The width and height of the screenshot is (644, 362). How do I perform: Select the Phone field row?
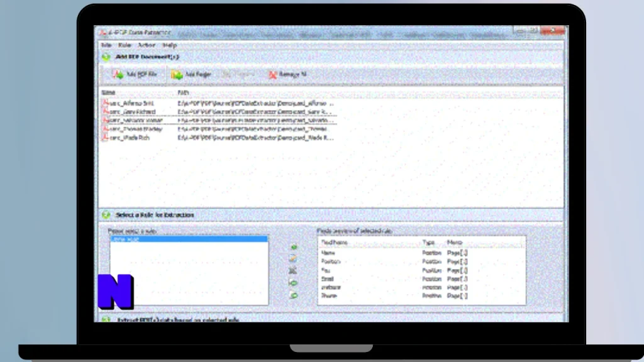(x=421, y=295)
